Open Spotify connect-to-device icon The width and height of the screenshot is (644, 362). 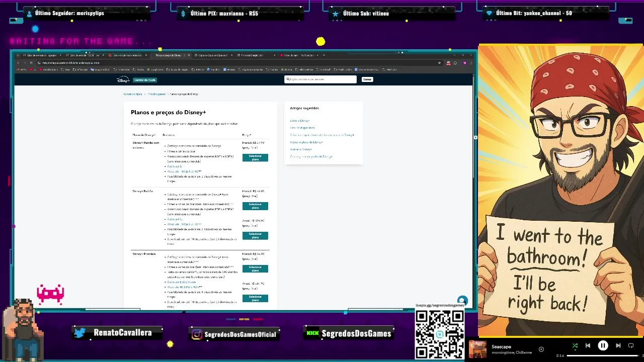pos(631,345)
